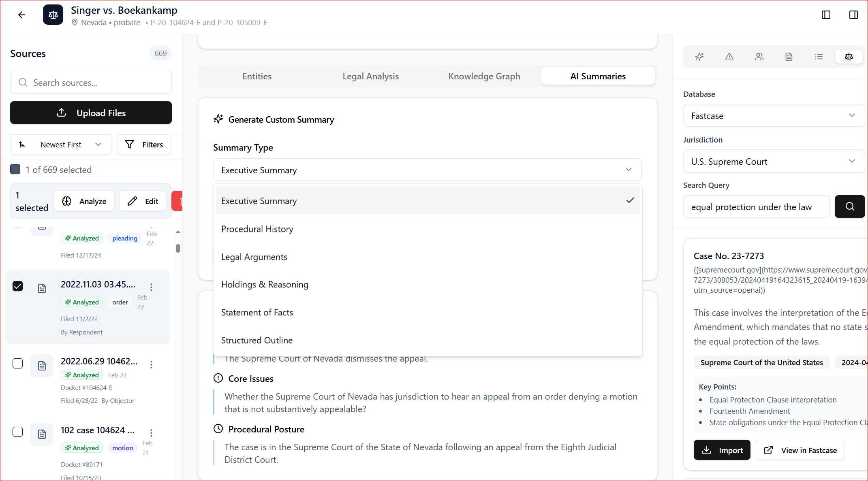Toggle the right sidebar panel icon
Viewport: 868px width, 481px height.
[x=853, y=15]
